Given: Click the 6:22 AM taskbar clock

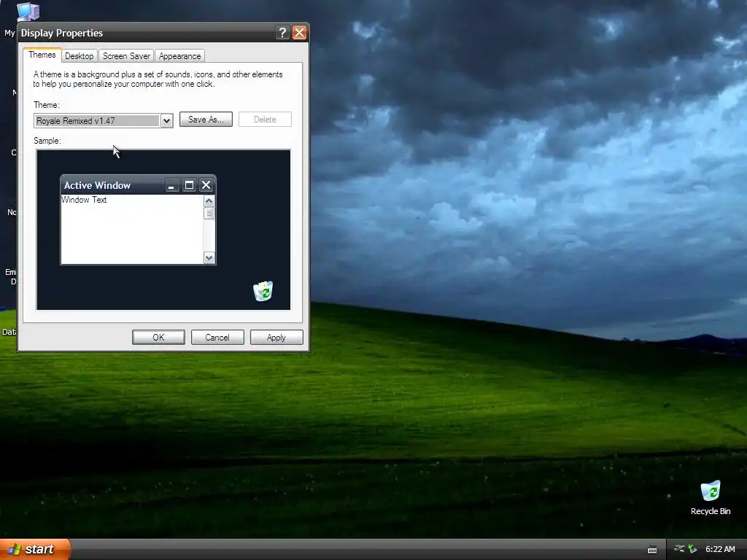Looking at the screenshot, I should coord(720,549).
